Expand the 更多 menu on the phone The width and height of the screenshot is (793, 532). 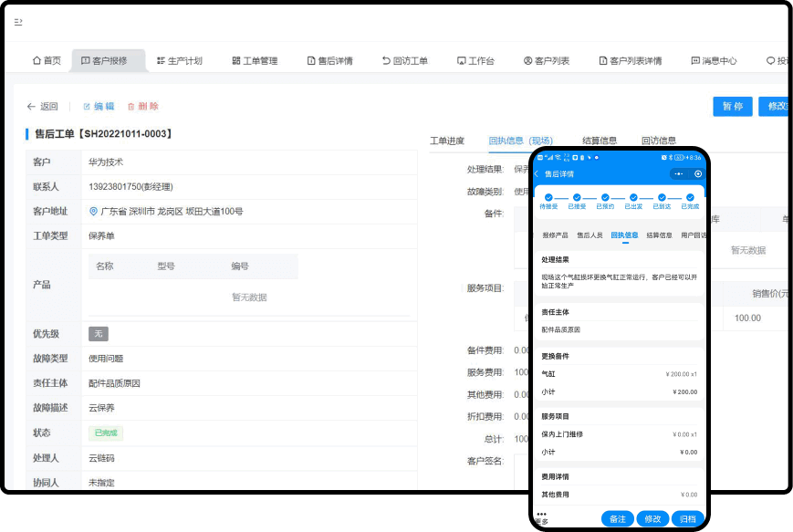click(542, 517)
